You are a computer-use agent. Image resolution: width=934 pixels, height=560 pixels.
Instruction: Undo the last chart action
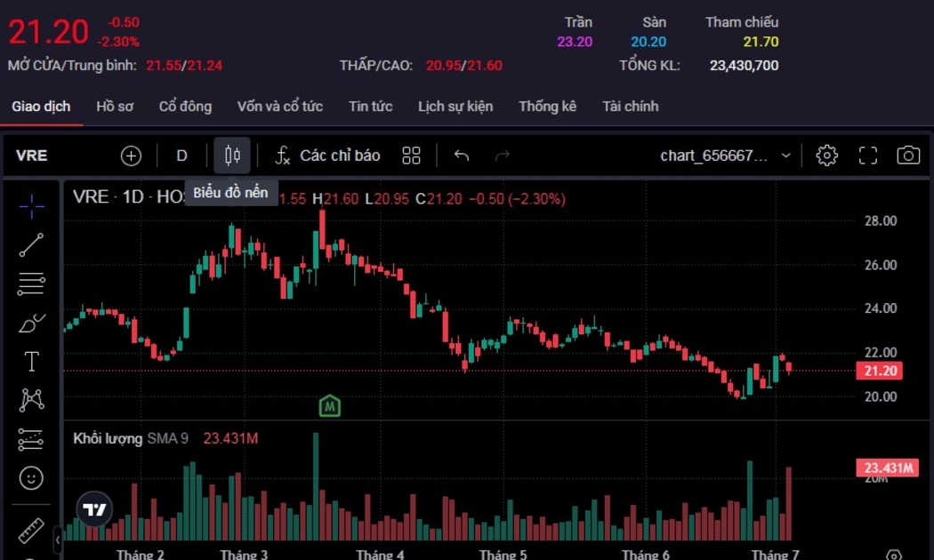coord(461,156)
